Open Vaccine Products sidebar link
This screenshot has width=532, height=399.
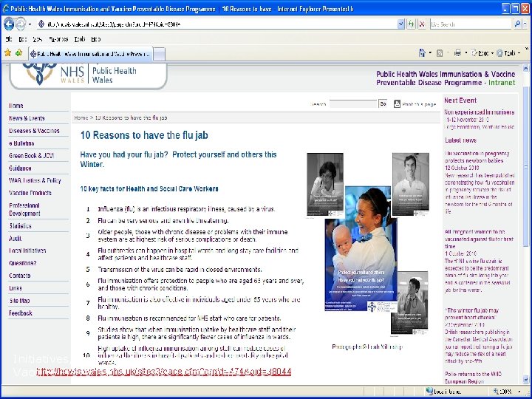coord(30,193)
